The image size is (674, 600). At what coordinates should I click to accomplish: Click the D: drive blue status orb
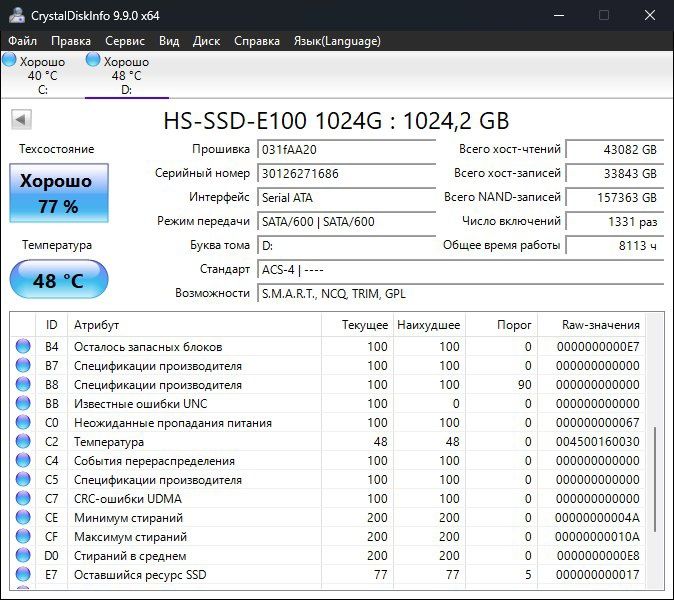(x=93, y=60)
